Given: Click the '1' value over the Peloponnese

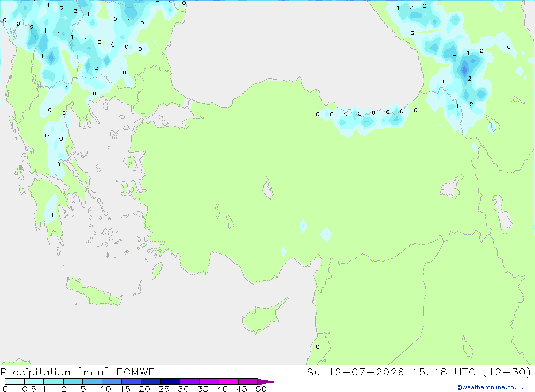Looking at the screenshot, I should (x=52, y=215).
